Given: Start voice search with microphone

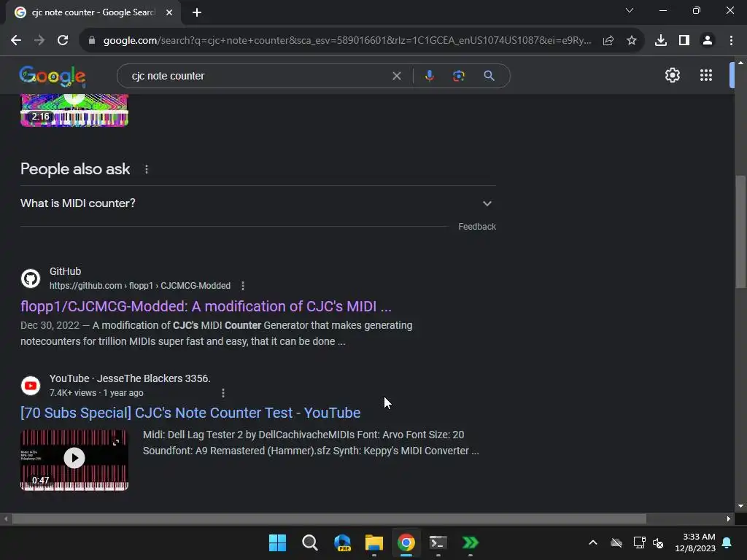Looking at the screenshot, I should point(429,76).
